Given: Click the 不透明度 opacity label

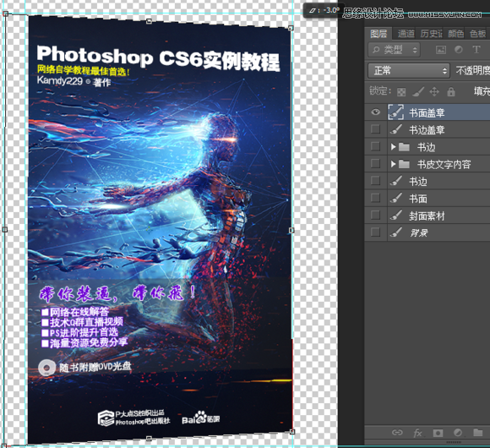Looking at the screenshot, I should 472,71.
